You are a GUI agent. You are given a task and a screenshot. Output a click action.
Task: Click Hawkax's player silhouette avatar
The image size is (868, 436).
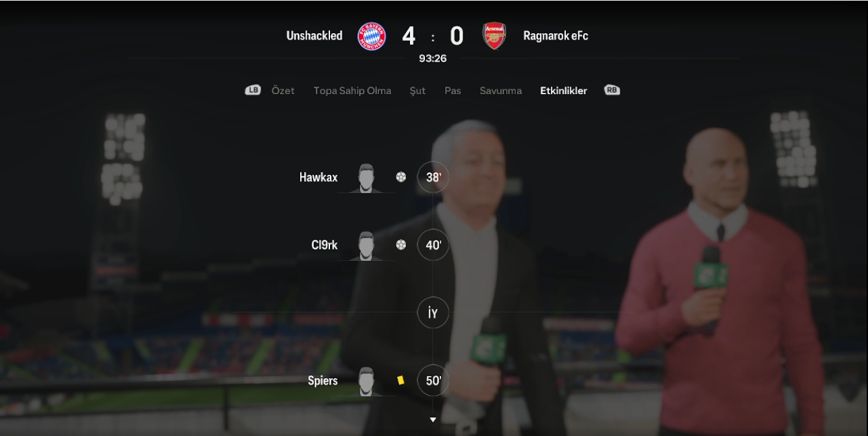pos(366,178)
